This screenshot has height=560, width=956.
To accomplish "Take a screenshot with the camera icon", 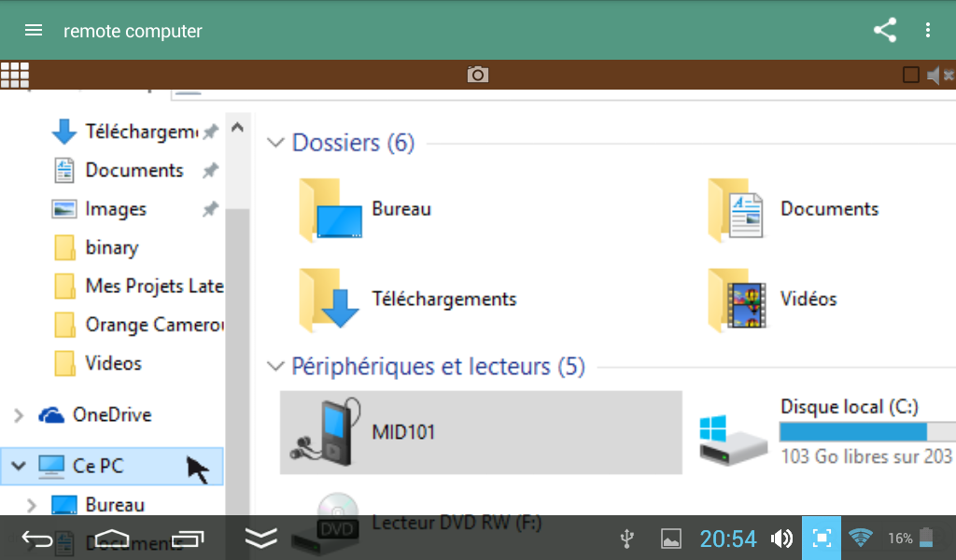I will point(477,75).
